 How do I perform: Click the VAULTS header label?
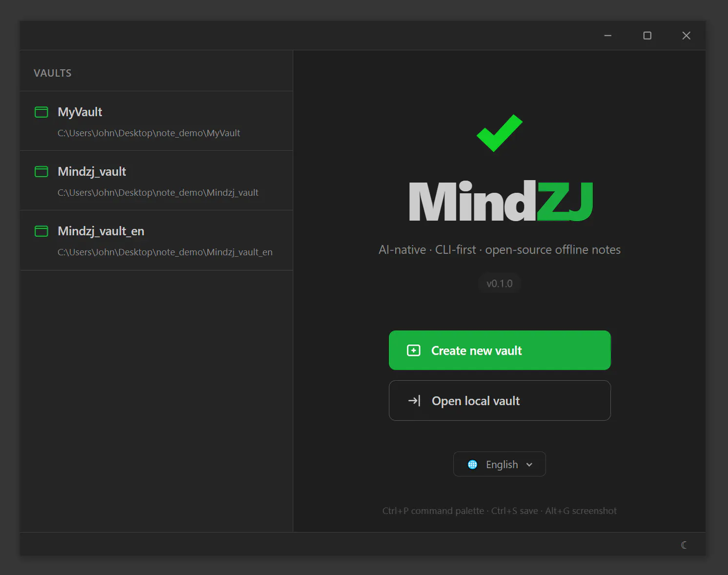(x=53, y=73)
